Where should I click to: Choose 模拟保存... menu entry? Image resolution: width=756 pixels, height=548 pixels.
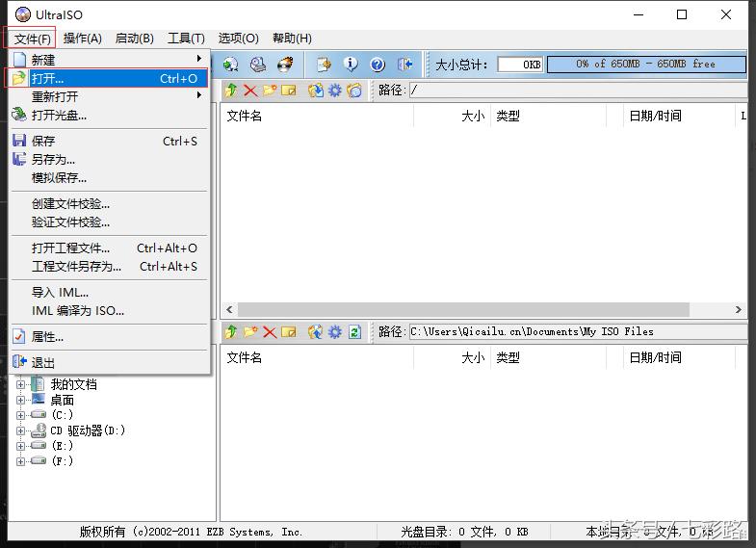tap(109, 178)
